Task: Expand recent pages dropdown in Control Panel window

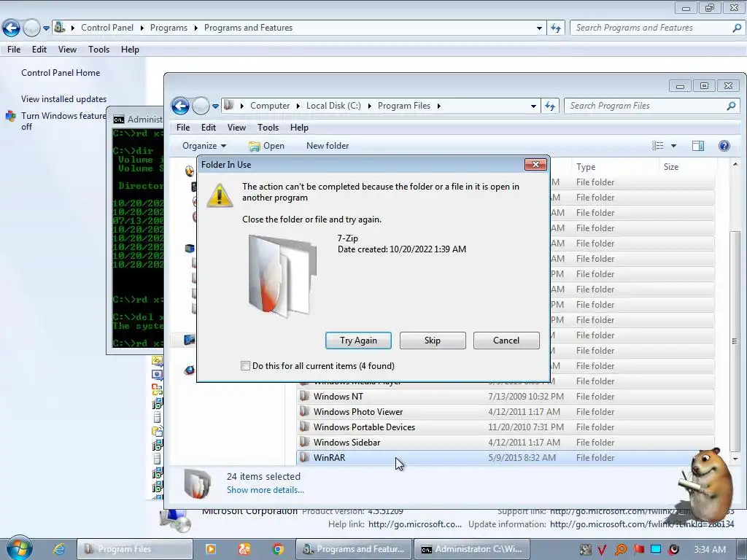Action: point(46,28)
